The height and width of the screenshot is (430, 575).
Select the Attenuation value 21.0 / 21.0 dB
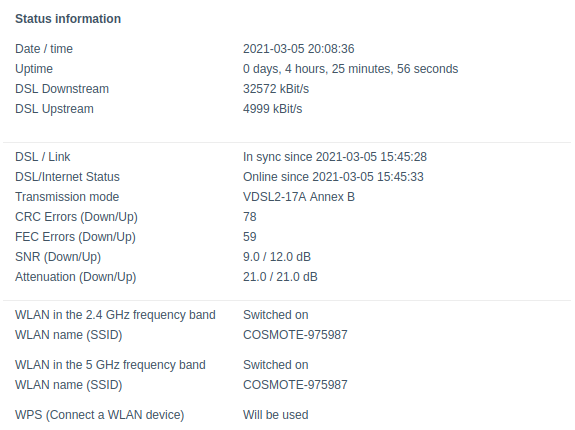click(280, 277)
